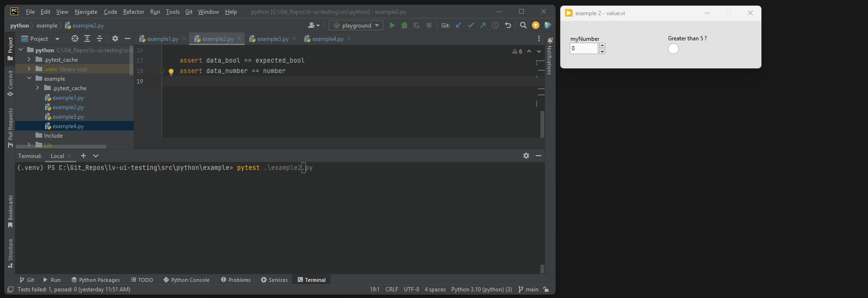Open TODO tool window
This screenshot has width=868, height=298.
coord(142,280)
